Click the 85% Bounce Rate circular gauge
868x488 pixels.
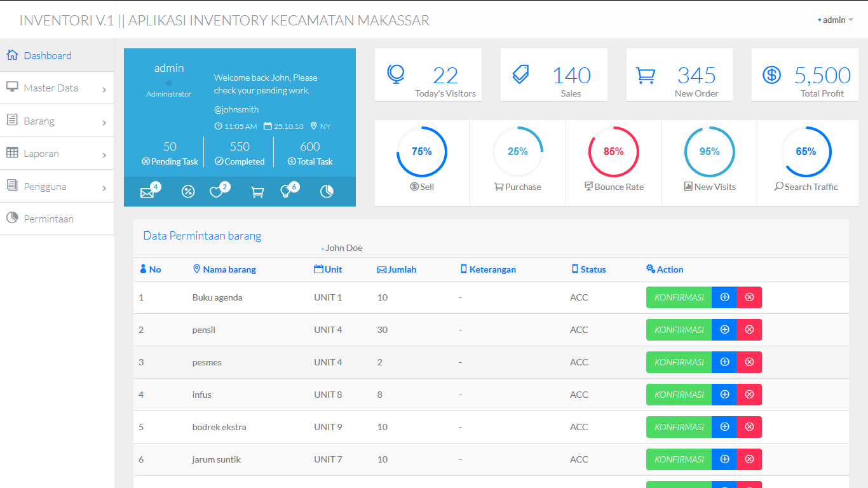(x=613, y=152)
